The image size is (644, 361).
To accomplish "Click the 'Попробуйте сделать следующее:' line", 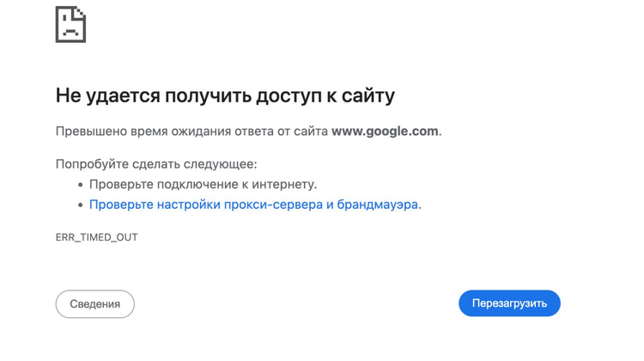I will coord(156,164).
